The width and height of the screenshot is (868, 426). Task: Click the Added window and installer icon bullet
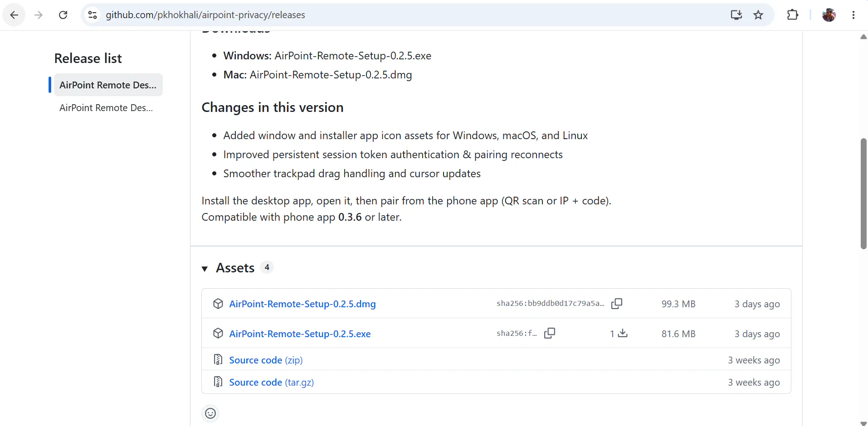coord(405,136)
